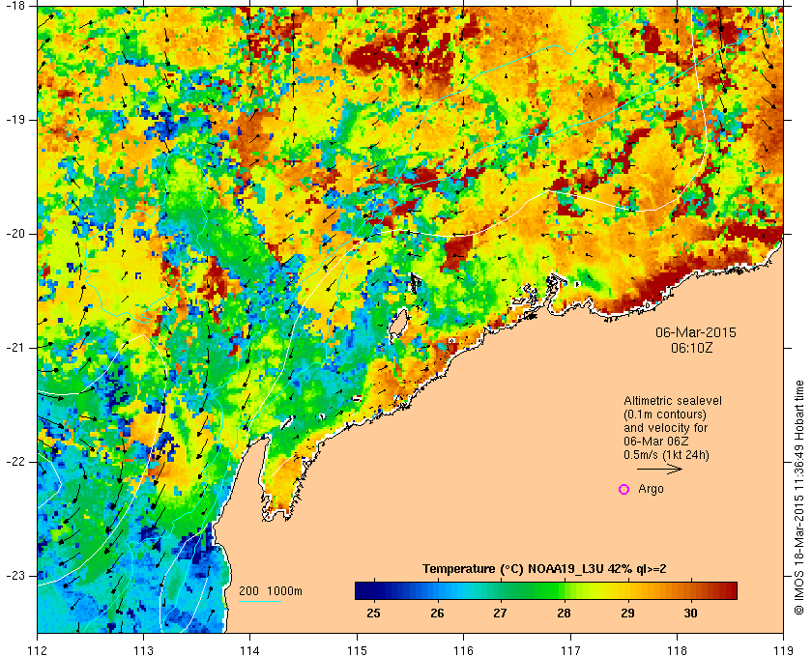Click the latitude axis label -19
Screen dimensions: 812x657
(14, 120)
